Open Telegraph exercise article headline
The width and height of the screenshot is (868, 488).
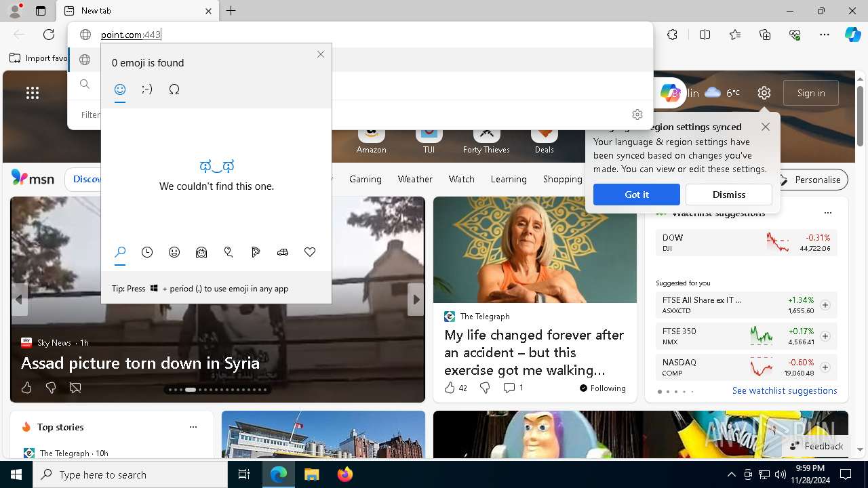tap(534, 352)
